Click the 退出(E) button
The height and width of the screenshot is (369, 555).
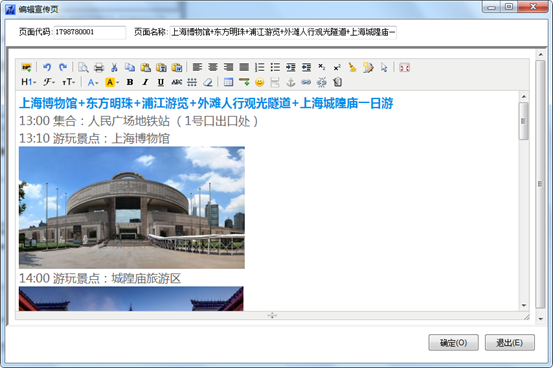[510, 342]
